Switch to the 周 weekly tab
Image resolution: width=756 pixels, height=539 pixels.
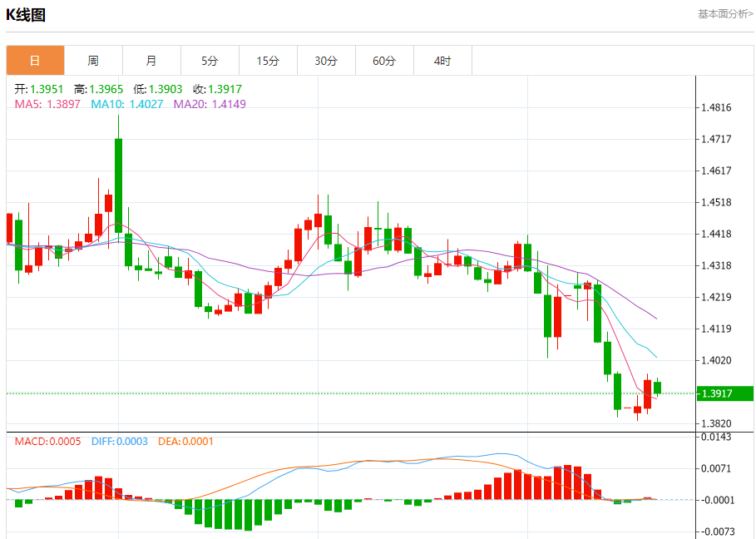pos(93,61)
